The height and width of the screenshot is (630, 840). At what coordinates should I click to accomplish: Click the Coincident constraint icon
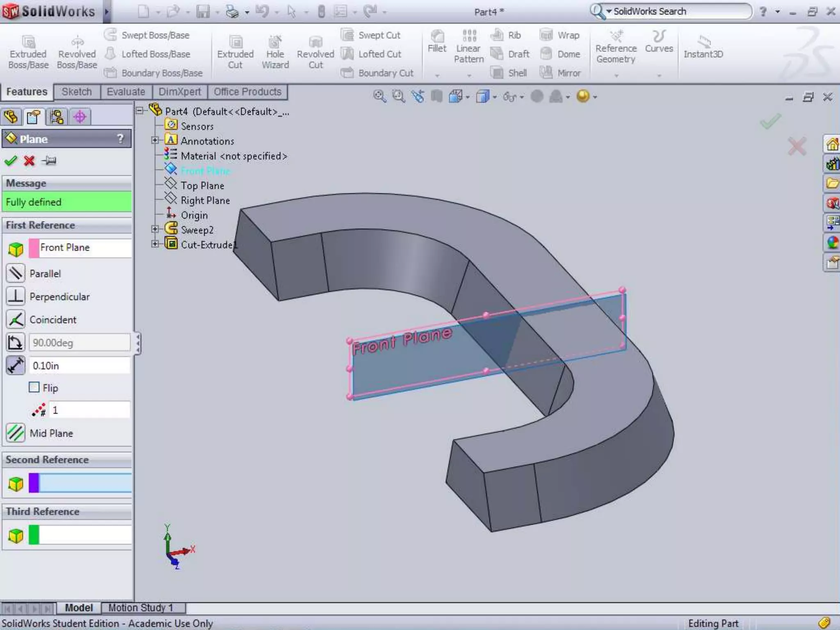[16, 320]
